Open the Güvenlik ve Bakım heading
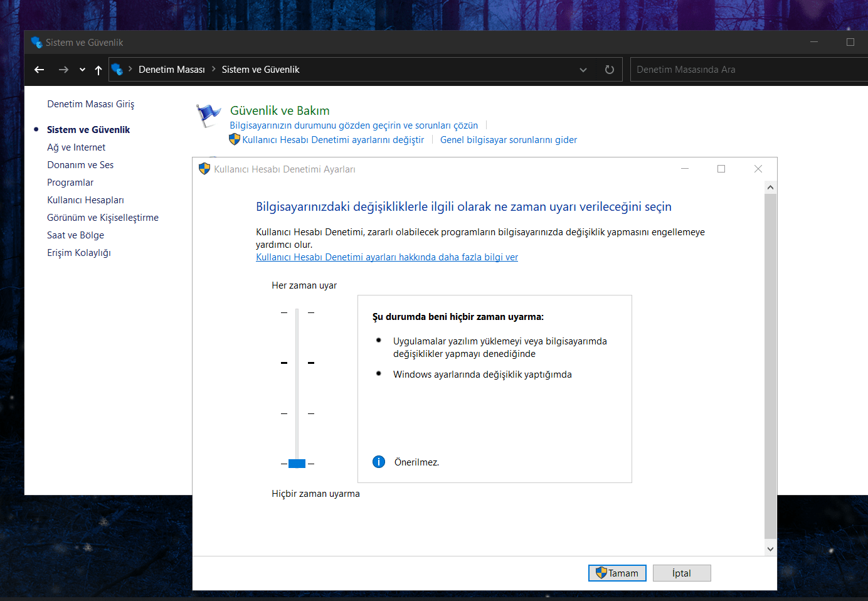 tap(280, 110)
